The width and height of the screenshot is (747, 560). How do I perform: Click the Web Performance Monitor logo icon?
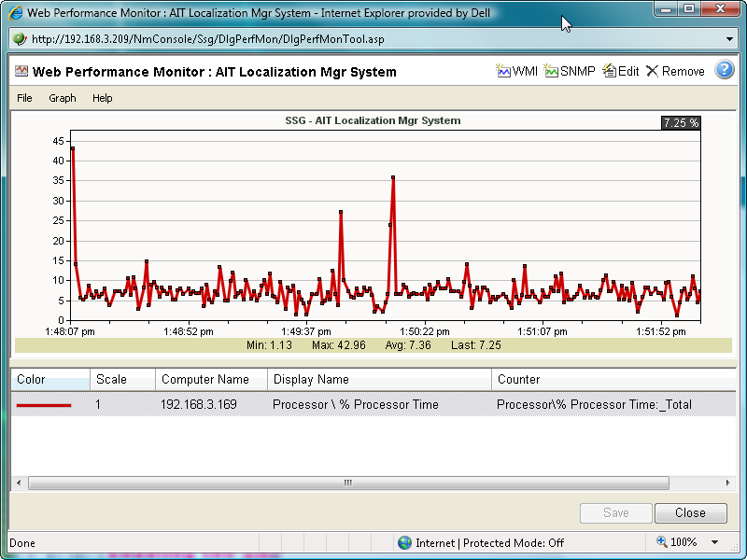[x=21, y=70]
